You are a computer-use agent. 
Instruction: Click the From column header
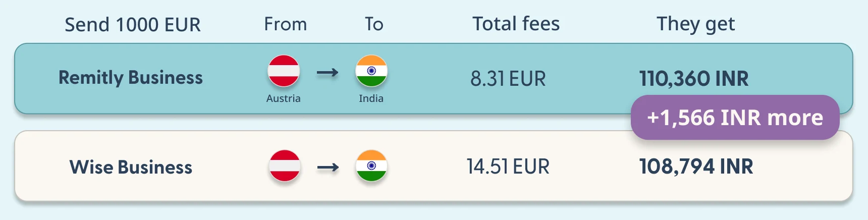point(286,24)
